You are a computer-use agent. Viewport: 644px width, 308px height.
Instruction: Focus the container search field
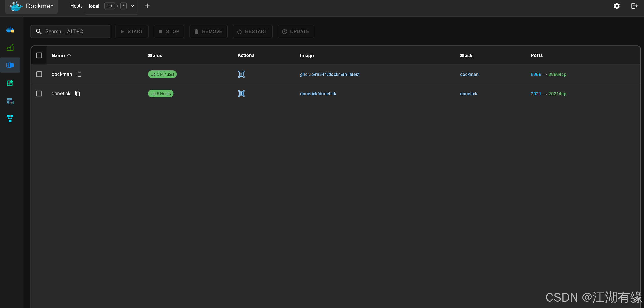[x=74, y=32]
